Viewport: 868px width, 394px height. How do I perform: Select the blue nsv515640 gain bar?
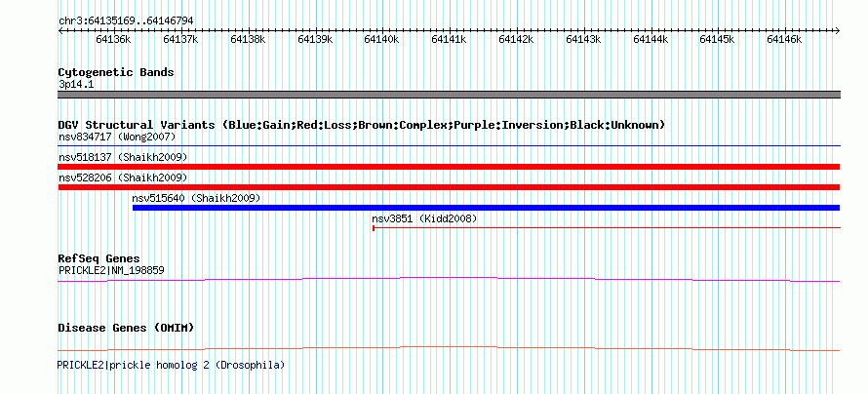tap(486, 208)
